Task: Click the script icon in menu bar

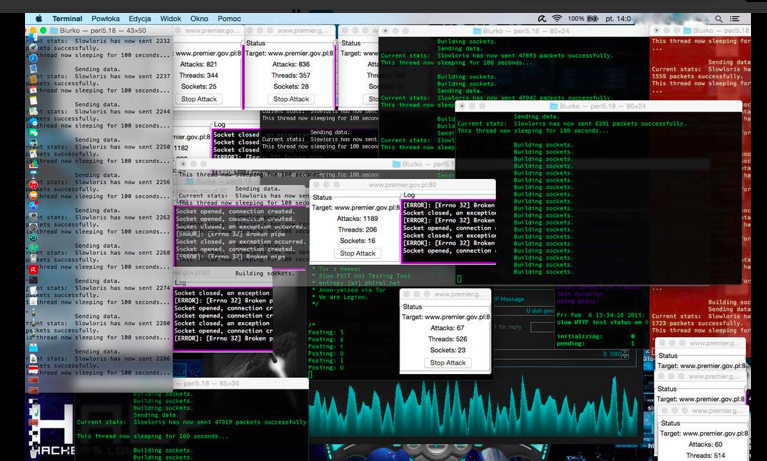Action: [541, 19]
